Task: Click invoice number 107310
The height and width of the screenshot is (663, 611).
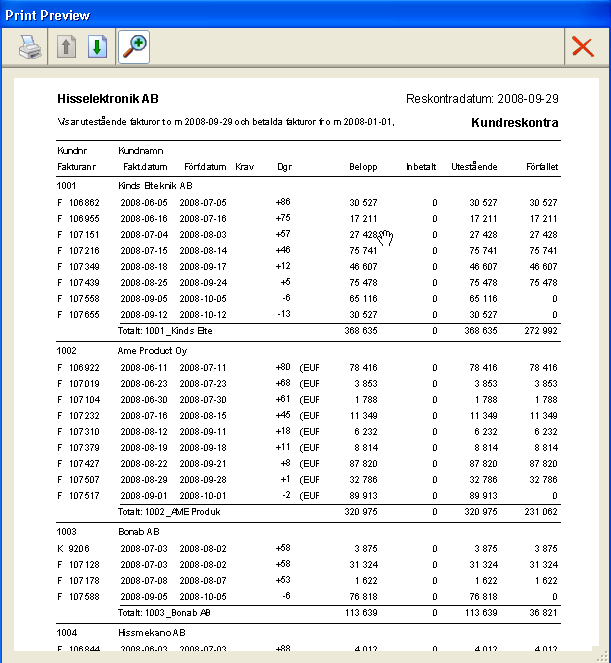Action: click(84, 432)
